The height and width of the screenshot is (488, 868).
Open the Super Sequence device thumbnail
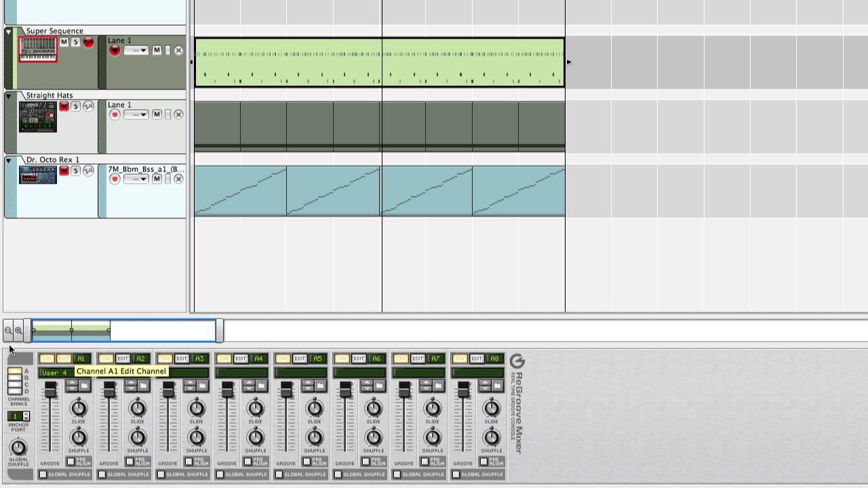coord(38,49)
